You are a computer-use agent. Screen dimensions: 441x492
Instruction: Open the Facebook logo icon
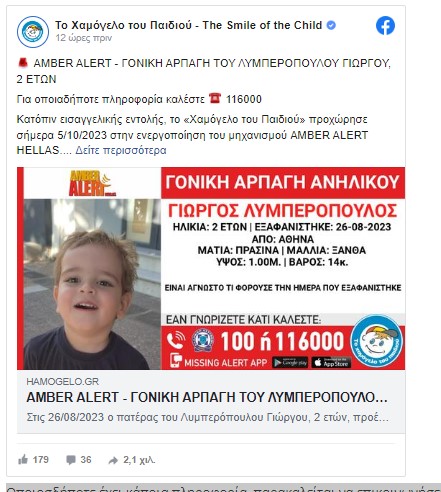click(x=385, y=26)
